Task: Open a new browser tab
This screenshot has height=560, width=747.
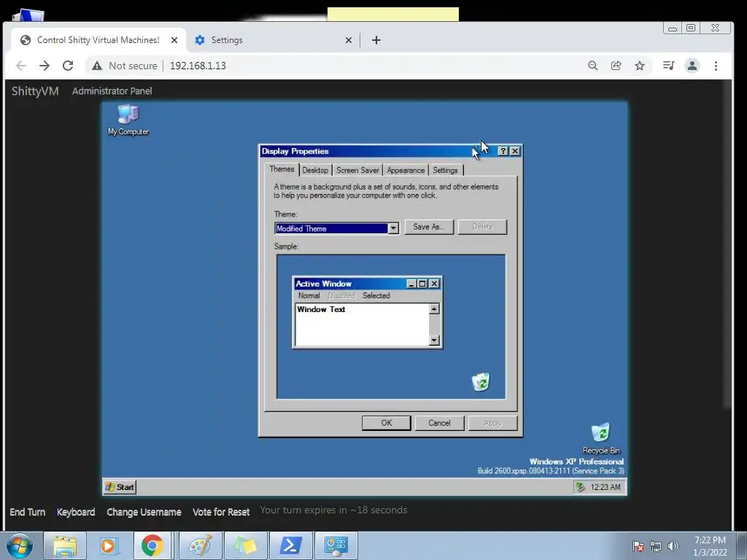Action: click(376, 40)
